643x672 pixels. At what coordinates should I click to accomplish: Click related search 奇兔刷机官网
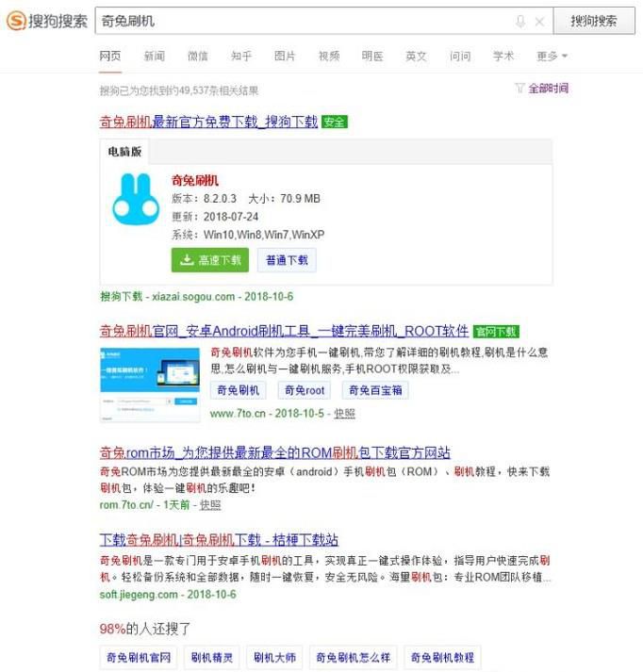(139, 658)
